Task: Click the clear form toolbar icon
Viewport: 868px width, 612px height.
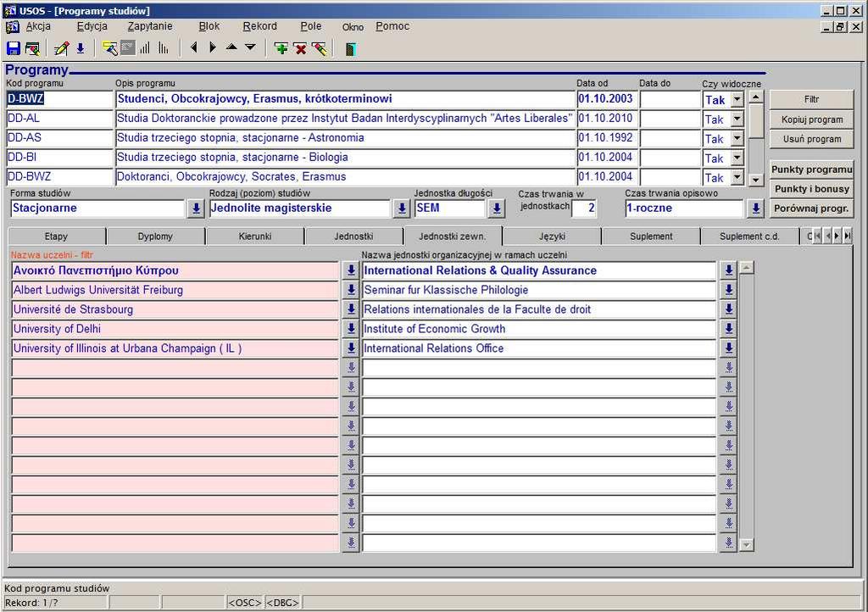Action: point(33,48)
